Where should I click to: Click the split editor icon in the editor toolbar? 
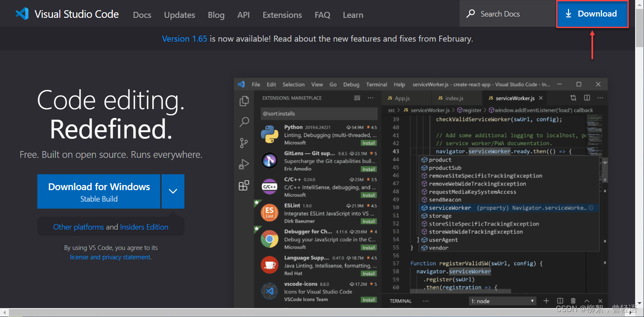(587, 98)
